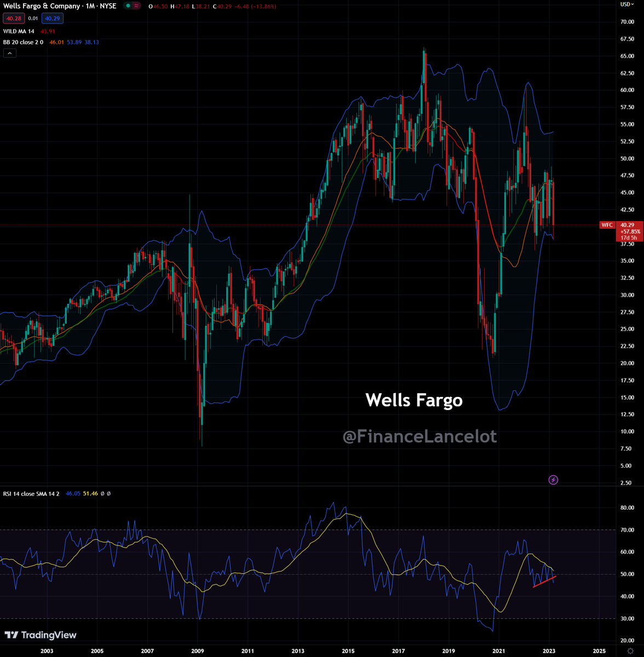Screen dimensions: 644x657
Task: Click the 17d 5h countdown in price label
Action: [x=629, y=238]
